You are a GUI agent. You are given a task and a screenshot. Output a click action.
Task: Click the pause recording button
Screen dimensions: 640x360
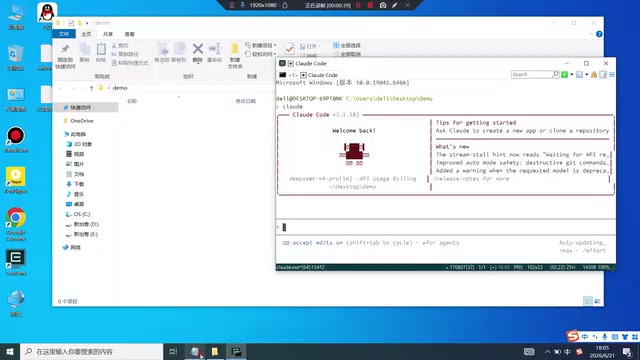pos(358,5)
